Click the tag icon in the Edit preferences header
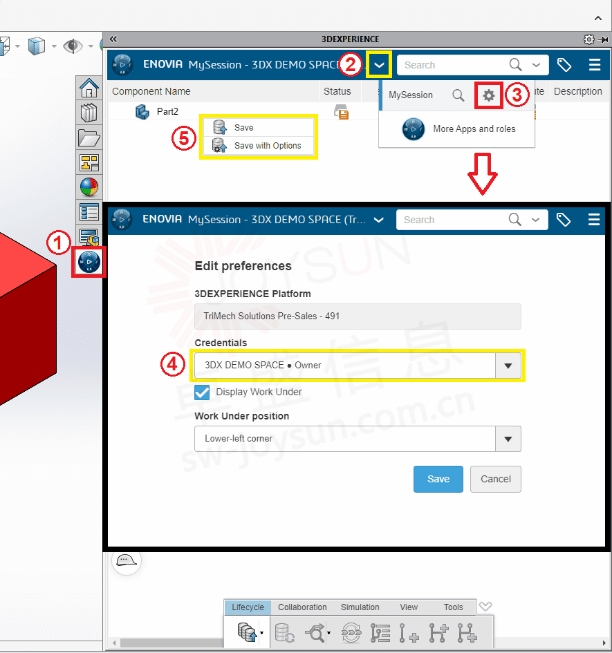Viewport: 612px width, 653px height. click(563, 219)
